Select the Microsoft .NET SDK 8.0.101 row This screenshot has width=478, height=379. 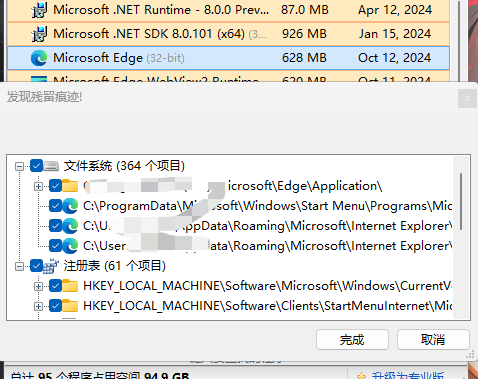228,34
